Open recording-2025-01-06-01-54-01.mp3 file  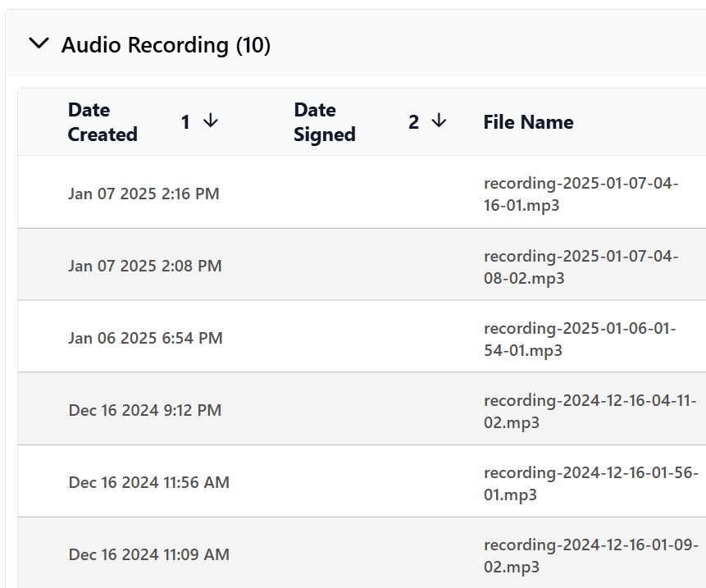[x=579, y=339]
